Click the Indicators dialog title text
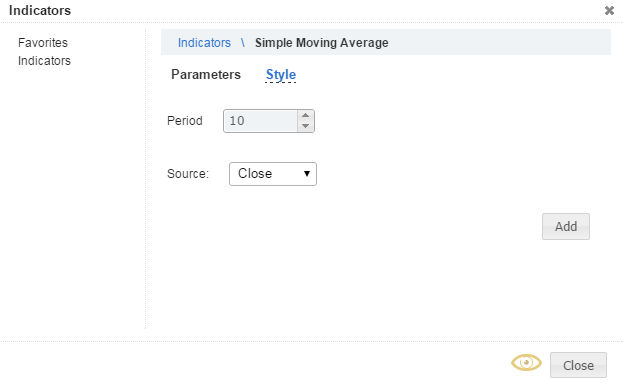This screenshot has width=624, height=391. pyautogui.click(x=40, y=10)
